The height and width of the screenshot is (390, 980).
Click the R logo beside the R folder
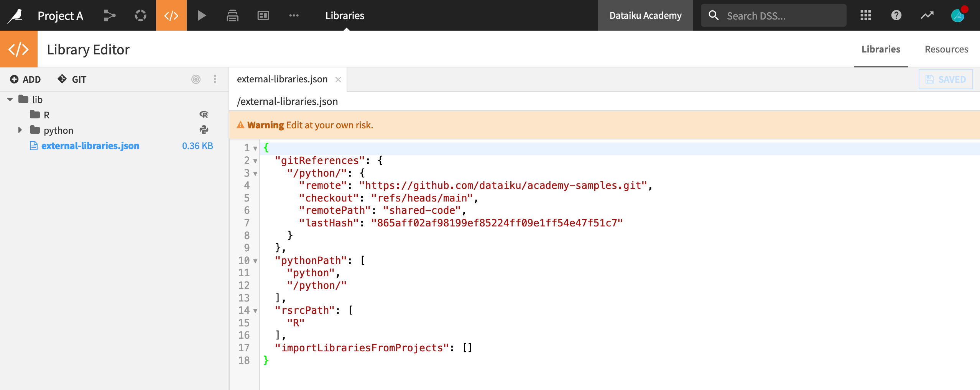pyautogui.click(x=204, y=115)
